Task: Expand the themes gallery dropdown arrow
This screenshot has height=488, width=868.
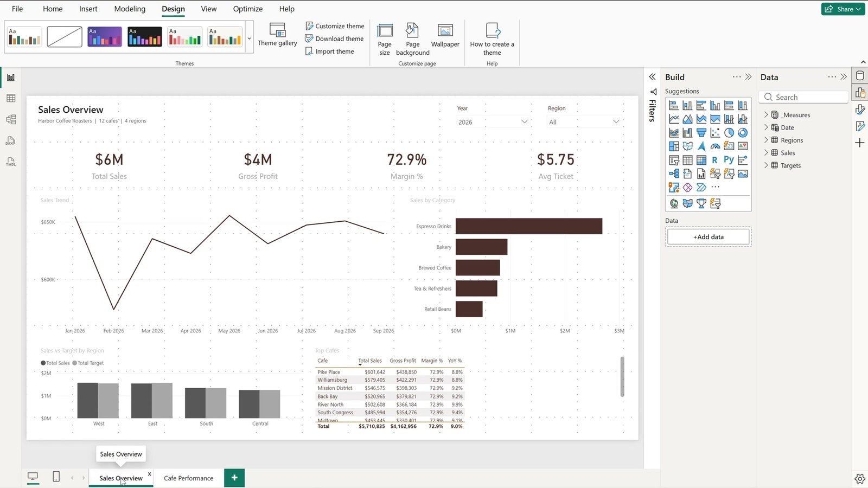Action: point(249,38)
